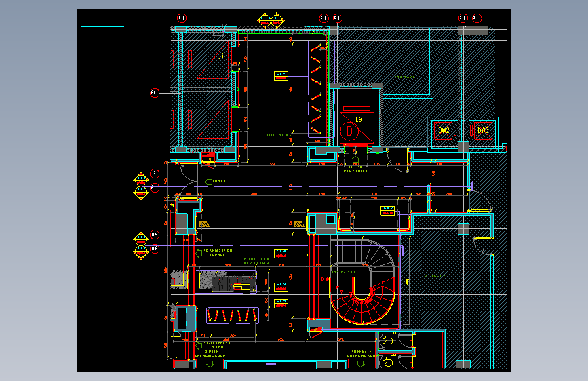Select the rightmost red grid bubble at top
The image size is (588, 381).
(477, 18)
